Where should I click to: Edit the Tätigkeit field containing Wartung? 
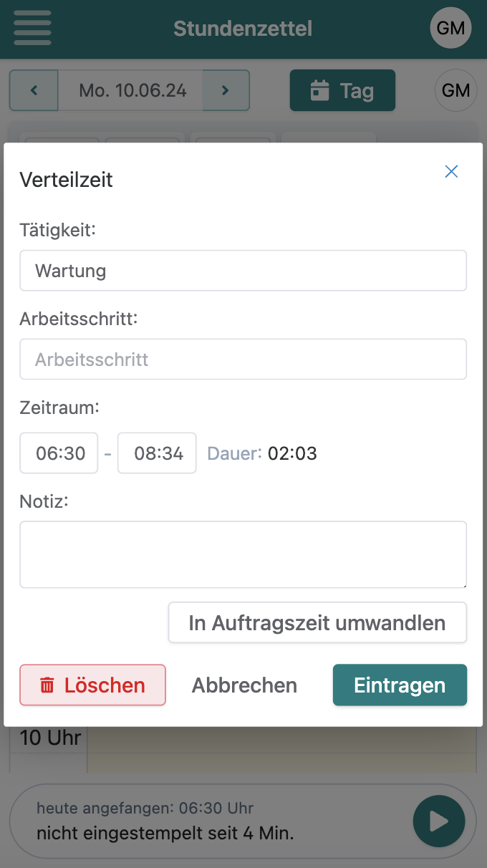point(243,270)
